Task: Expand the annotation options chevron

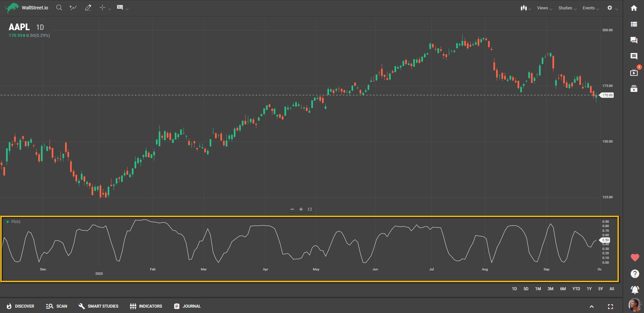Action: click(127, 9)
